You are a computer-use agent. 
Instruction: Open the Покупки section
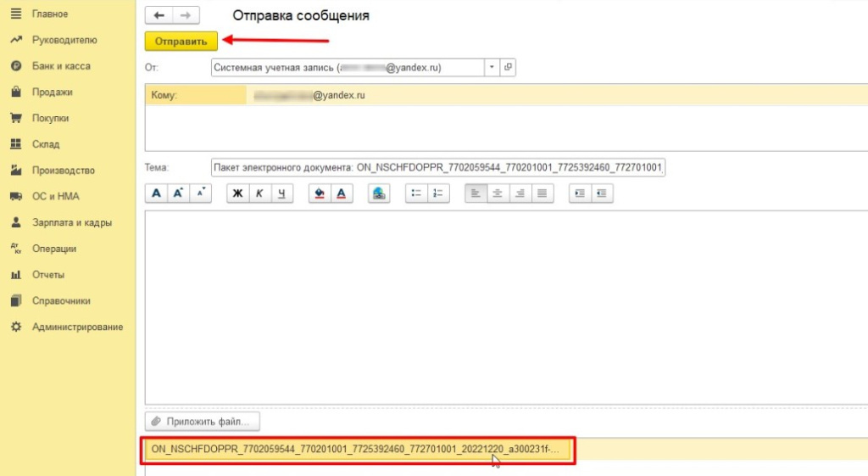click(x=50, y=118)
